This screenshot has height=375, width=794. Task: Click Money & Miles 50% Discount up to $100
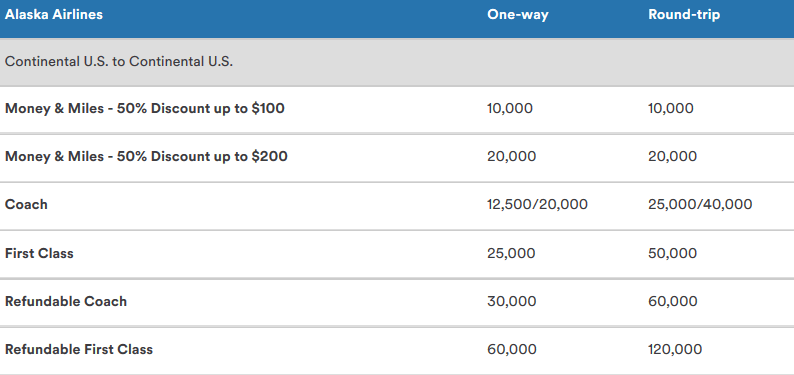click(145, 108)
